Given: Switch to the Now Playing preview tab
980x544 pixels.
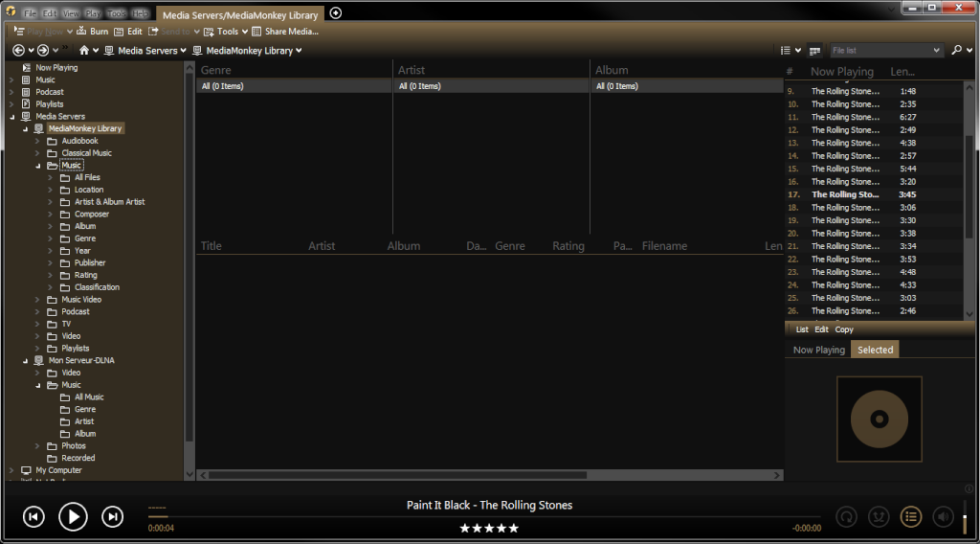Looking at the screenshot, I should coord(819,351).
